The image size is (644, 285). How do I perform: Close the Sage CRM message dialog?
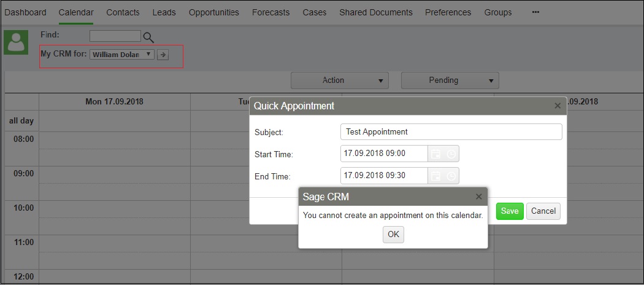pos(478,197)
